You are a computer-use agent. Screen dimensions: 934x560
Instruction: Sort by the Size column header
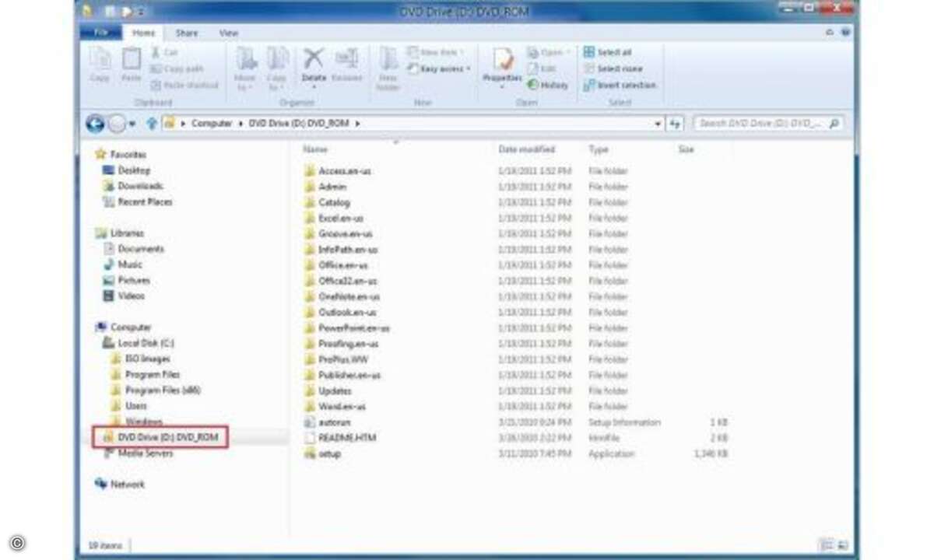point(686,149)
